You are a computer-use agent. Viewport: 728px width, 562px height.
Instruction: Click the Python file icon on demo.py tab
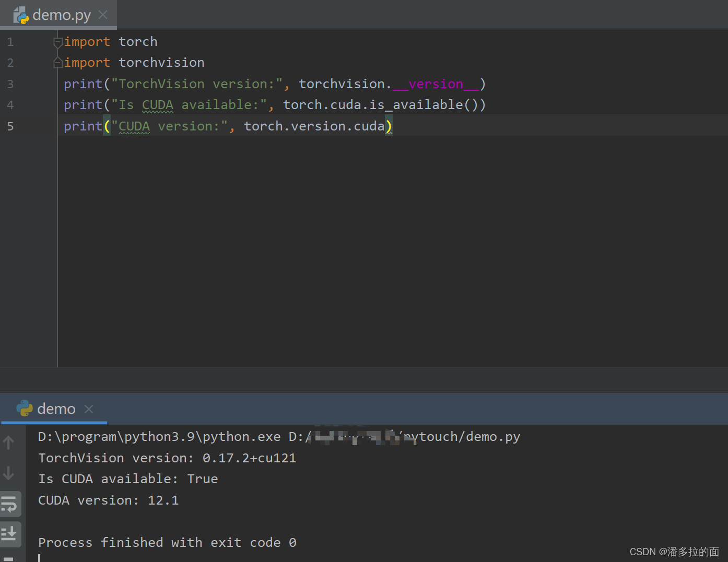coord(21,15)
